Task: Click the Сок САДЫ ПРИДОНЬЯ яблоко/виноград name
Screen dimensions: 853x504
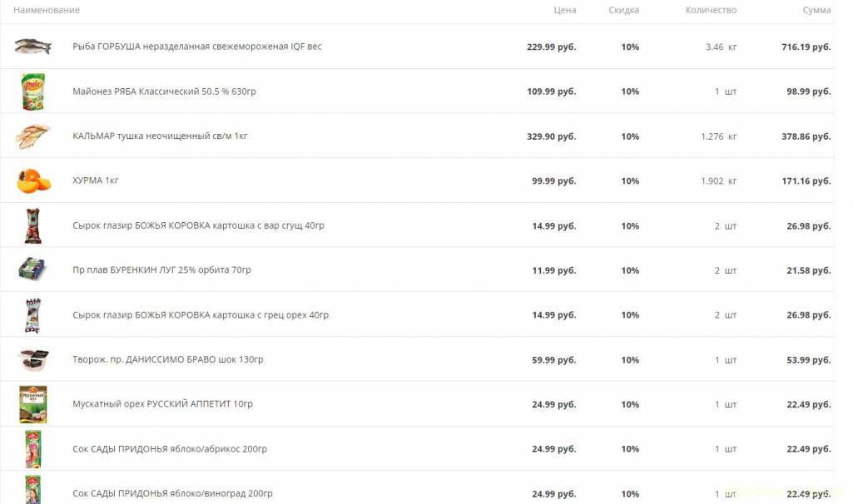Action: 172,493
